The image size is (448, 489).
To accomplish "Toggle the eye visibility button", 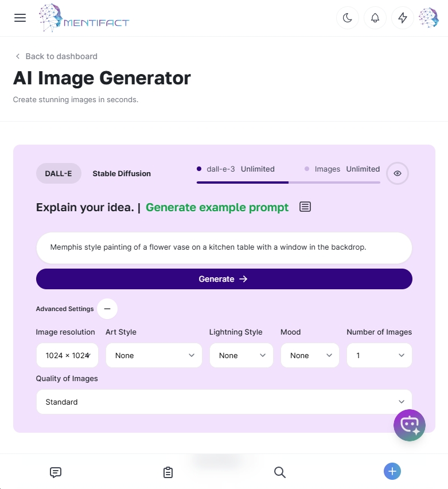I will 398,173.
